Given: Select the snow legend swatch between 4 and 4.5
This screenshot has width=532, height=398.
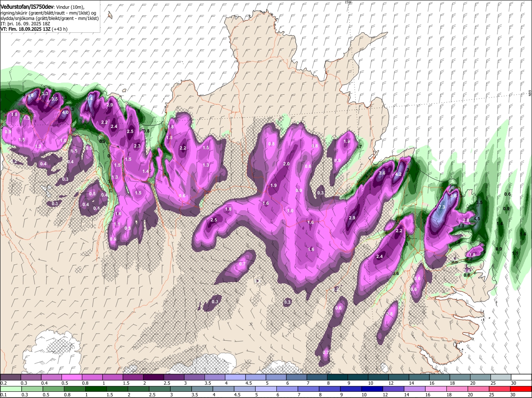Looking at the screenshot, I should pos(235,376).
